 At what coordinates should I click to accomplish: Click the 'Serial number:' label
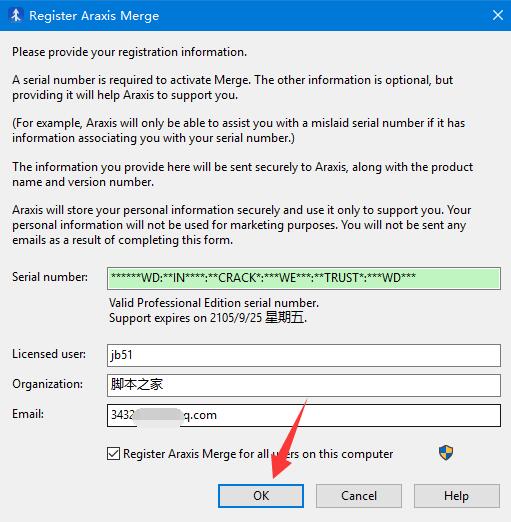[50, 277]
